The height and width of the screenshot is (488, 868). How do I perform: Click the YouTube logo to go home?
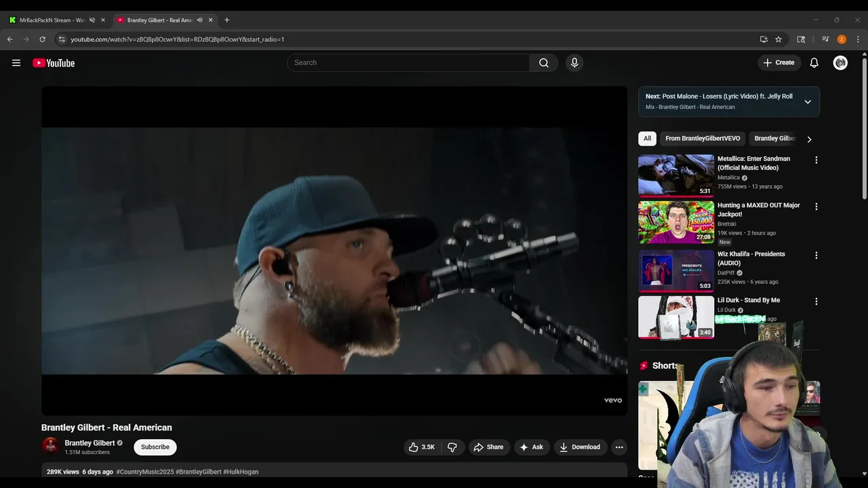[x=54, y=63]
